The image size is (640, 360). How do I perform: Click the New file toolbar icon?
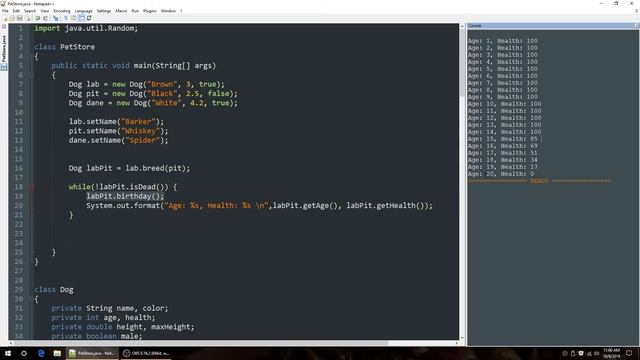(5, 18)
